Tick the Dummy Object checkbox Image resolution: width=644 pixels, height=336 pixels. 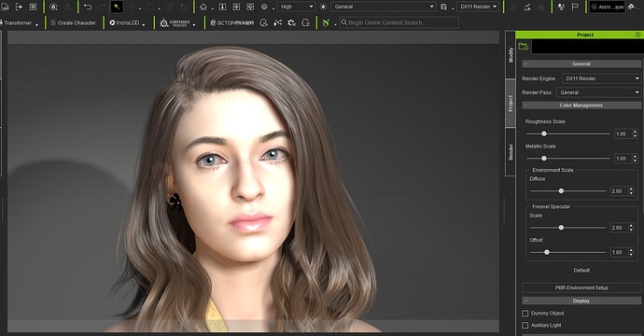click(x=525, y=314)
